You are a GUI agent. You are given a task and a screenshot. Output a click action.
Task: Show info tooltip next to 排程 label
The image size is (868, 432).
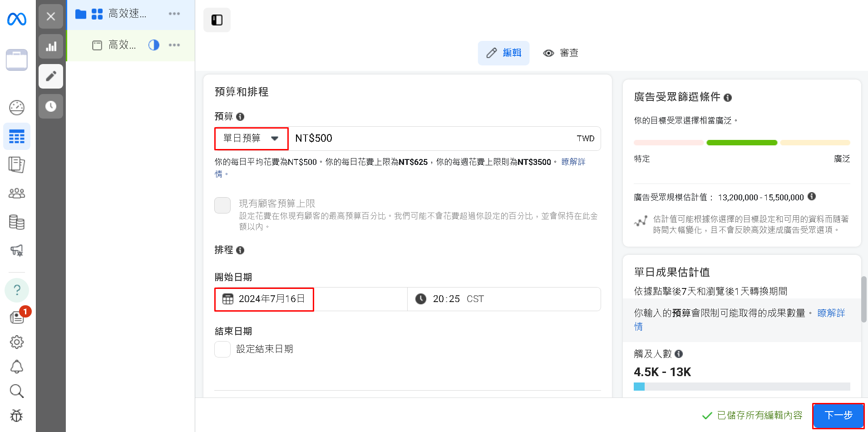(x=241, y=250)
